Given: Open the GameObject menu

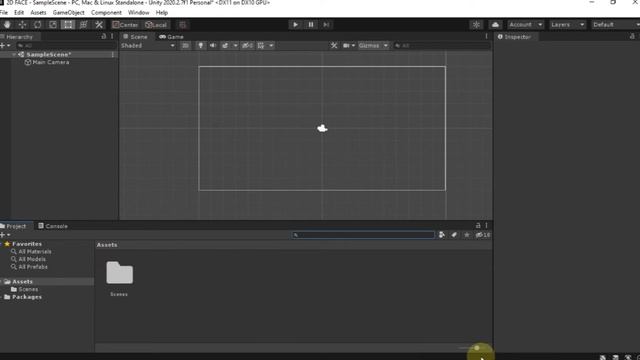Looking at the screenshot, I should [x=69, y=13].
